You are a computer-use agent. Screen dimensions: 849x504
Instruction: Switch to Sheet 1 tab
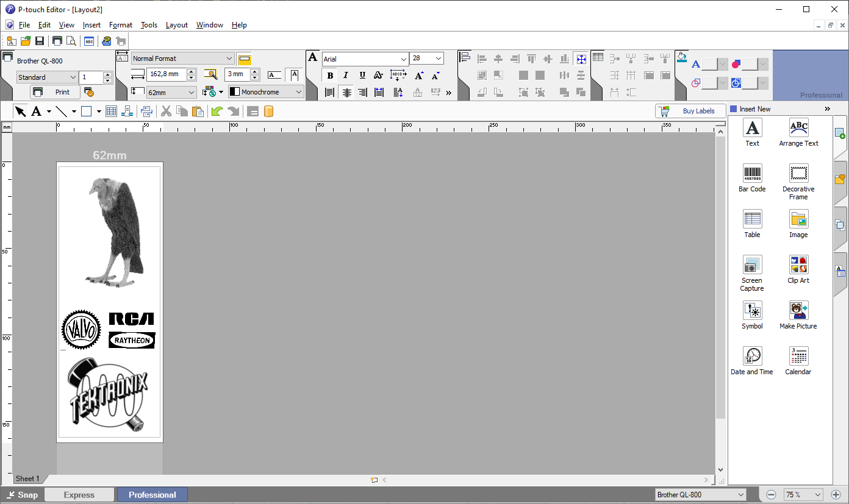tap(27, 479)
